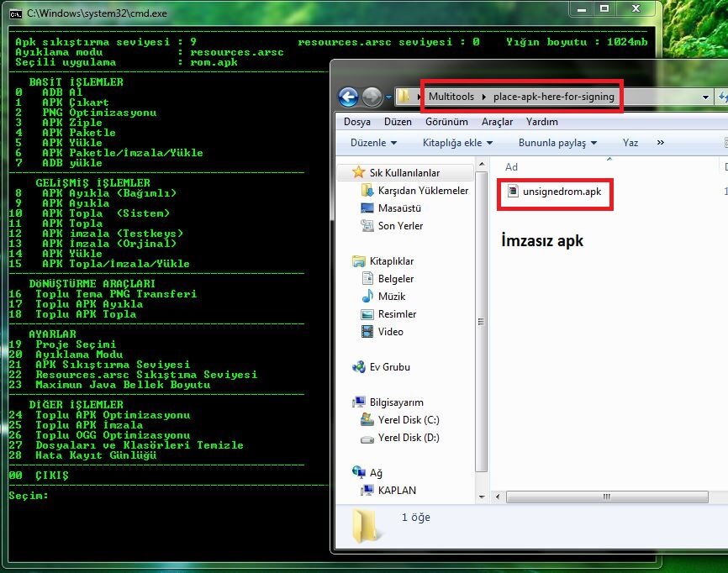Select the unsignedrom.apk file
The height and width of the screenshot is (573, 728).
tap(561, 192)
